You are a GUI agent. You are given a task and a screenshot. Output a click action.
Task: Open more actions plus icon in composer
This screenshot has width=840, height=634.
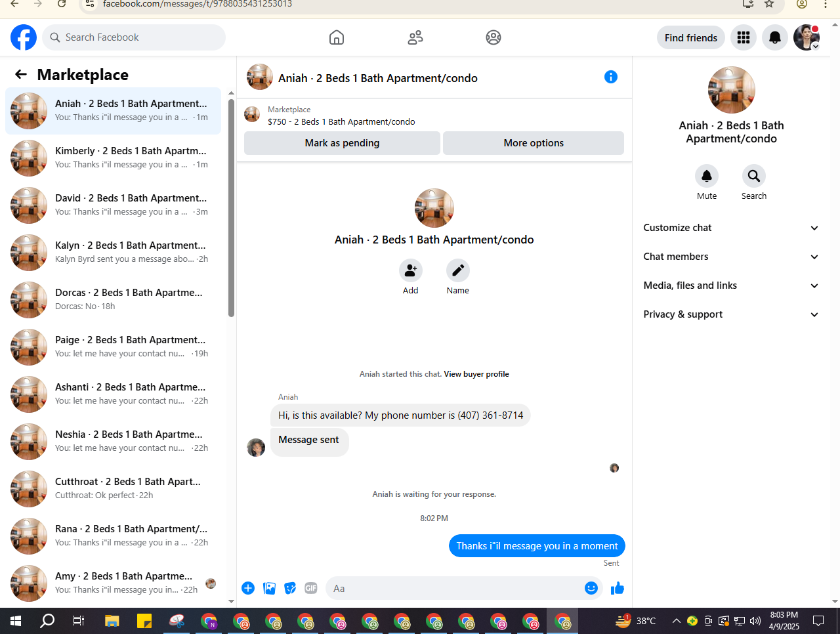click(x=248, y=588)
